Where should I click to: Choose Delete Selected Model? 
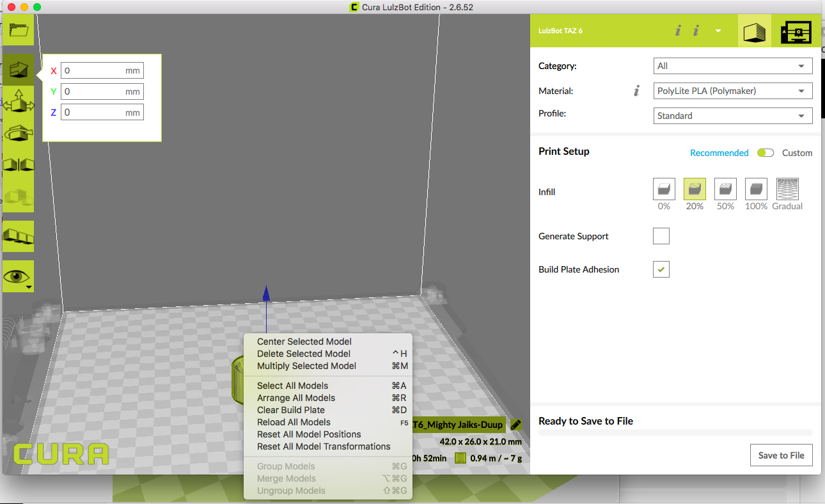pos(328,354)
